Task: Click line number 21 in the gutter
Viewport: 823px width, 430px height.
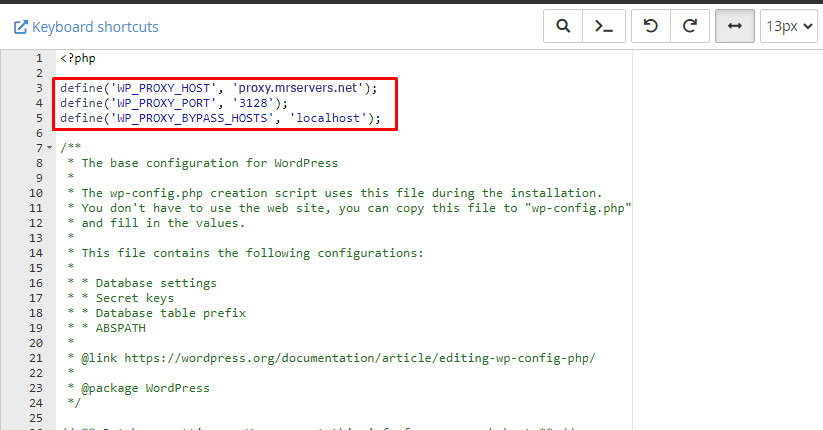Action: [35, 358]
